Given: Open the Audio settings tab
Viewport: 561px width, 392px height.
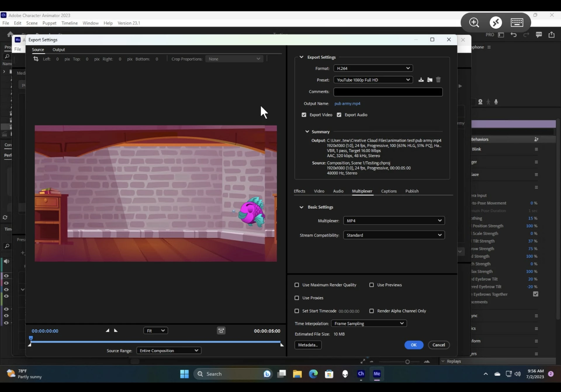Looking at the screenshot, I should [x=338, y=191].
